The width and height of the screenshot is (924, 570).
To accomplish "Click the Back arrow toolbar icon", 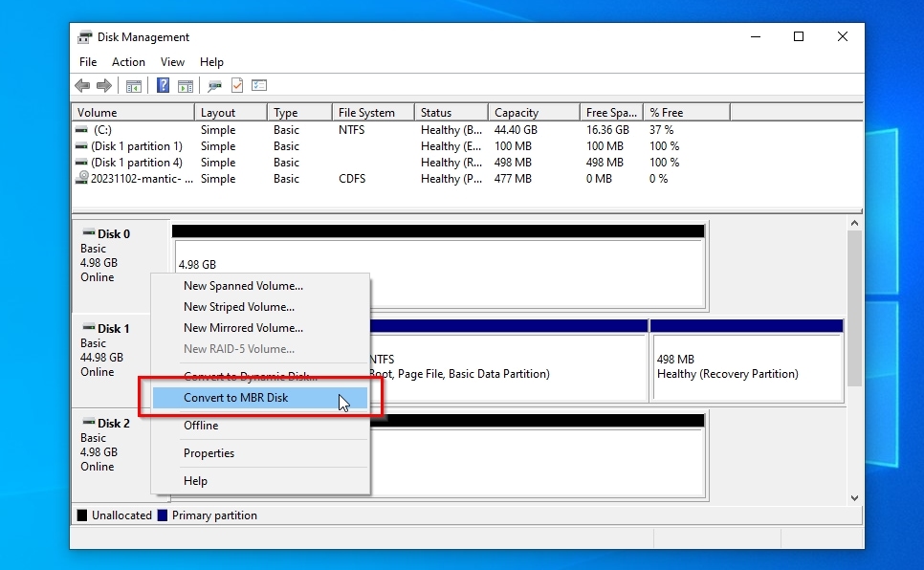I will 82,86.
